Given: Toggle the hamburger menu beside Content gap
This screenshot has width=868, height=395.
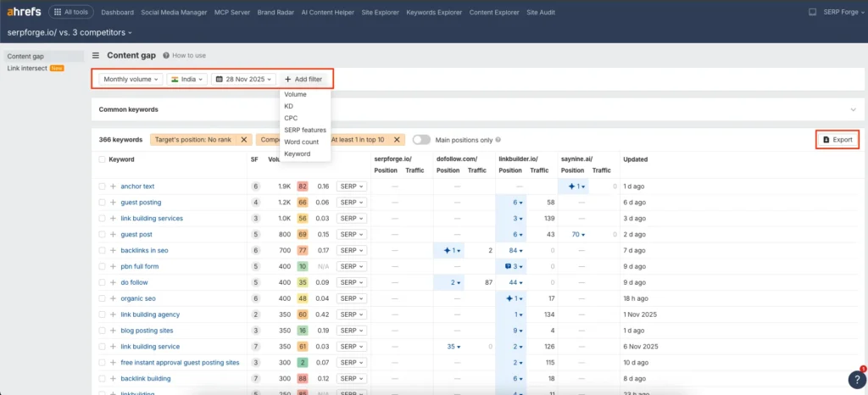Looking at the screenshot, I should point(96,55).
